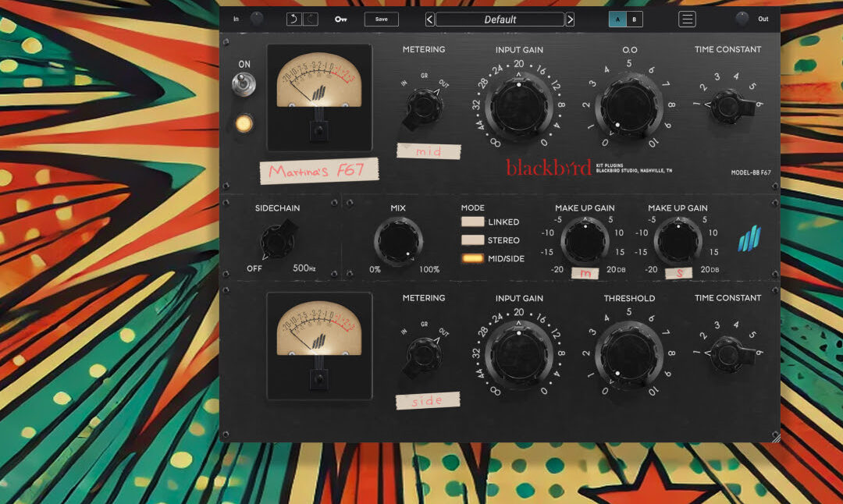Select the A comparison state

pos(617,20)
